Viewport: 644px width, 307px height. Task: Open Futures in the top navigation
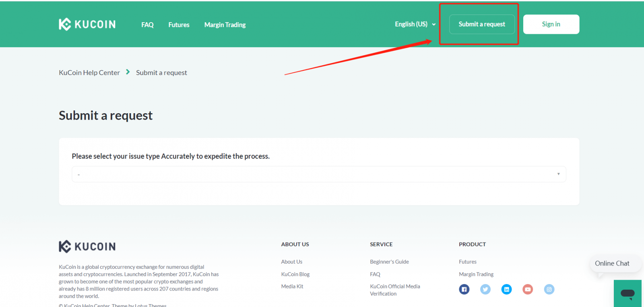click(x=179, y=25)
